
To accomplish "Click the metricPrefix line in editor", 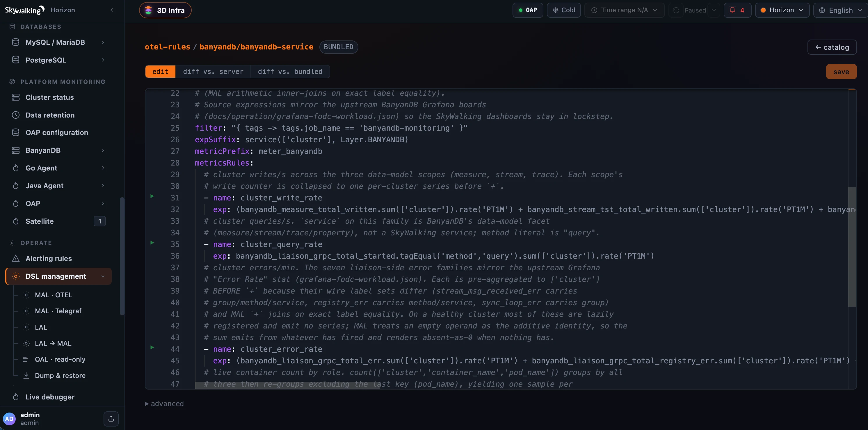I will click(x=258, y=151).
